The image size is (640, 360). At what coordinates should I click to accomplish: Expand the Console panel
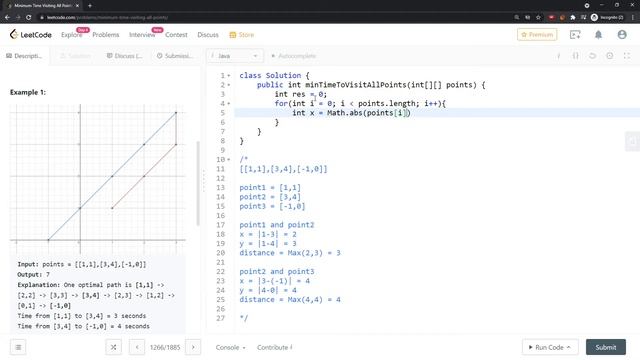231,347
